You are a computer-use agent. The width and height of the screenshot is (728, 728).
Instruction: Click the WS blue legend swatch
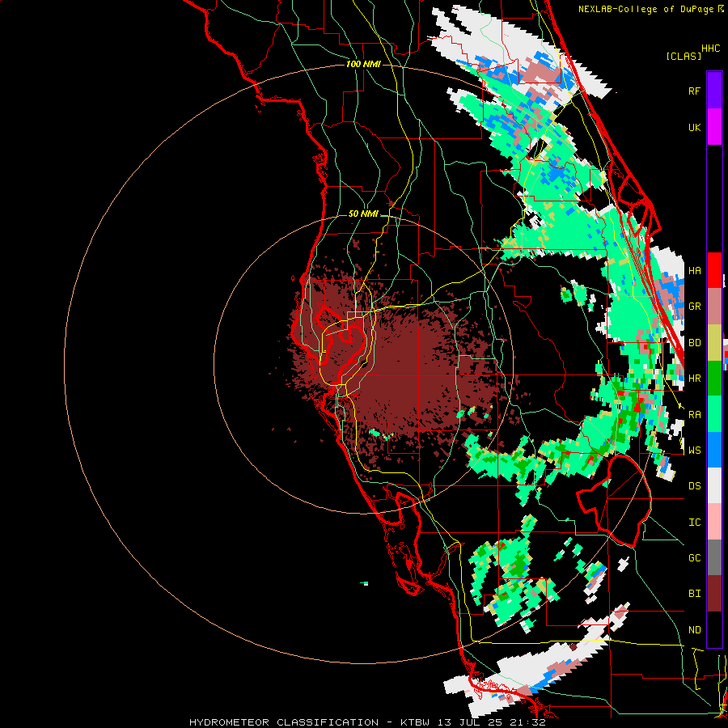point(714,450)
